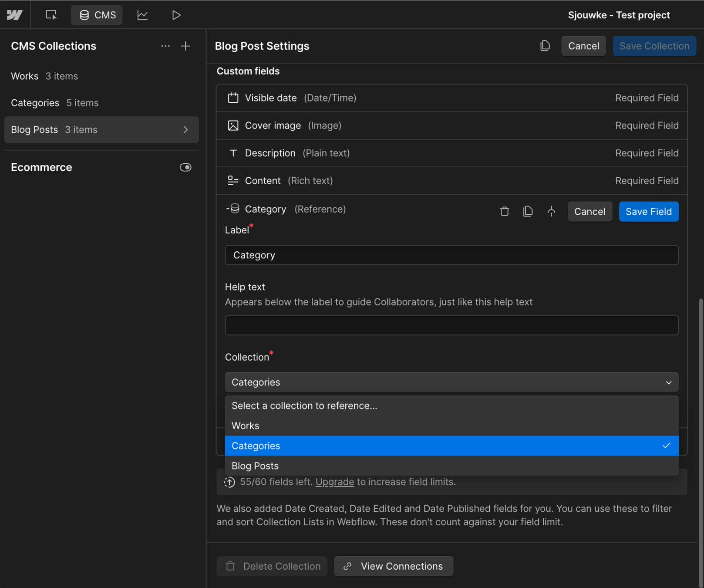The width and height of the screenshot is (704, 588).
Task: Add a new CMS collection
Action: coord(186,46)
